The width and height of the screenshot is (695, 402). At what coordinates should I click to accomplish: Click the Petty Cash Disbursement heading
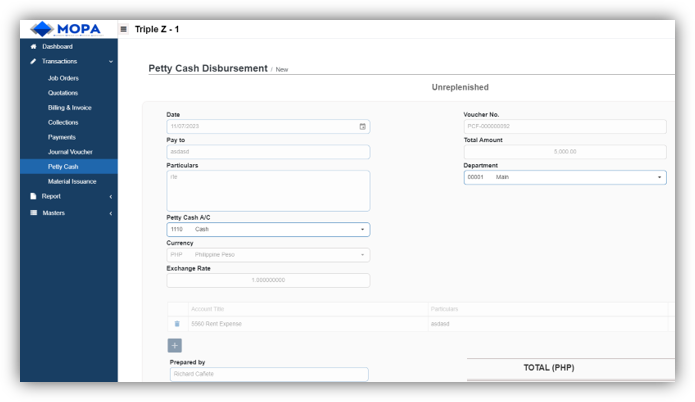(208, 68)
